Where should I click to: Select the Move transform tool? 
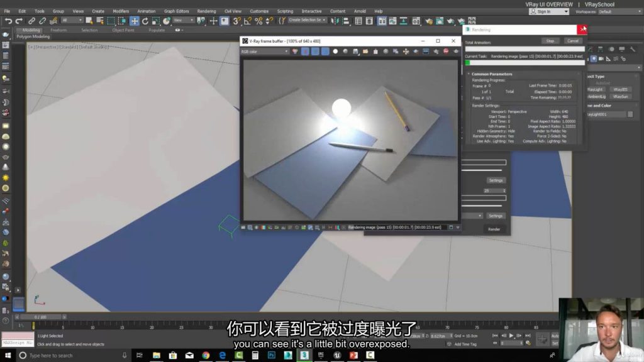pyautogui.click(x=135, y=21)
